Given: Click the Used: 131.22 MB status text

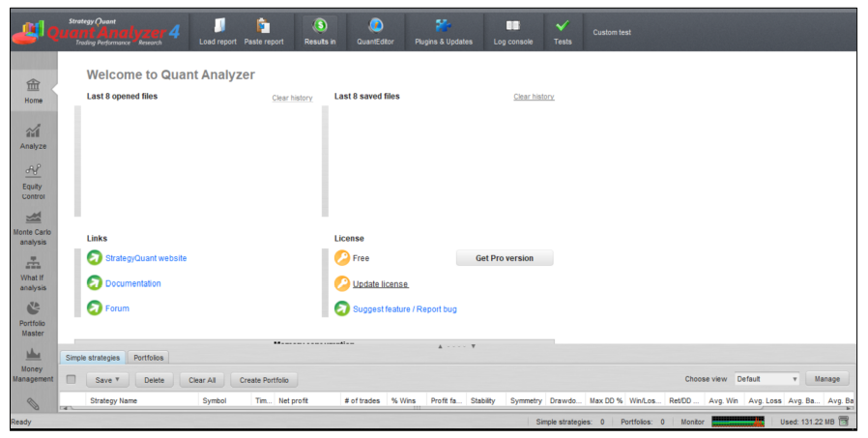Looking at the screenshot, I should click(806, 422).
